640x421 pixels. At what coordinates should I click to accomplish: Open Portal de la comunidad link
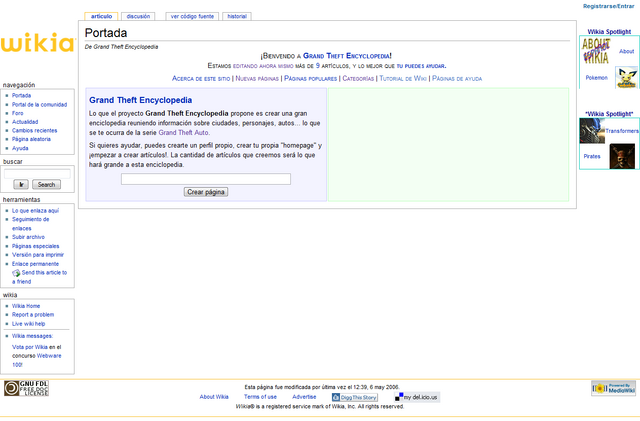(x=39, y=105)
